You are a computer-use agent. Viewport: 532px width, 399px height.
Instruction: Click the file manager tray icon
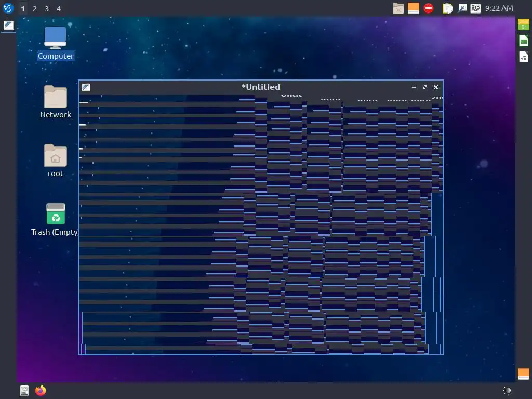click(398, 8)
